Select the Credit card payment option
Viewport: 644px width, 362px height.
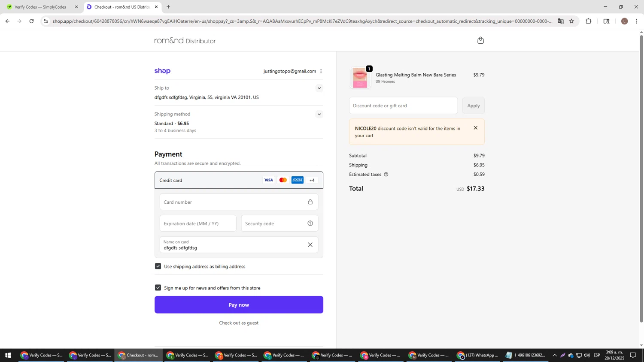point(239,180)
